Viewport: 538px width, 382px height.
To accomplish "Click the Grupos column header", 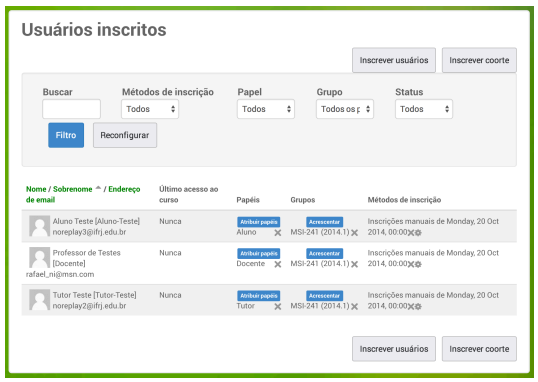I will [x=303, y=200].
